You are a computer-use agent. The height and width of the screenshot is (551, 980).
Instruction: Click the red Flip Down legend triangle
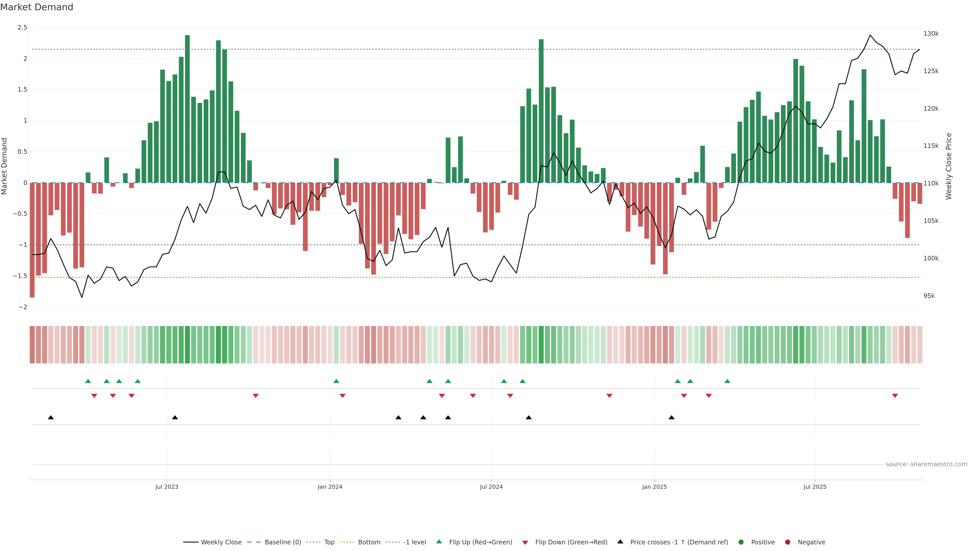pyautogui.click(x=525, y=543)
